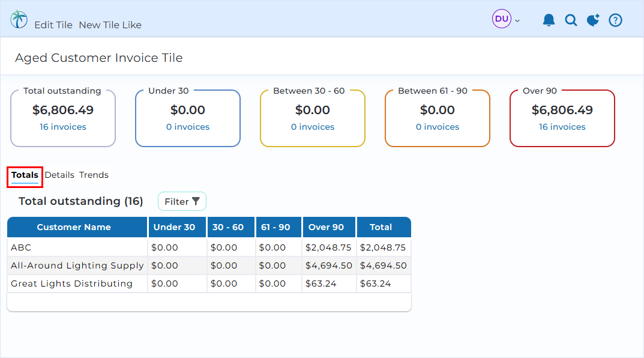Screen dimensions: 644x358
Task: Sort by Customer Name column header
Action: coord(77,227)
